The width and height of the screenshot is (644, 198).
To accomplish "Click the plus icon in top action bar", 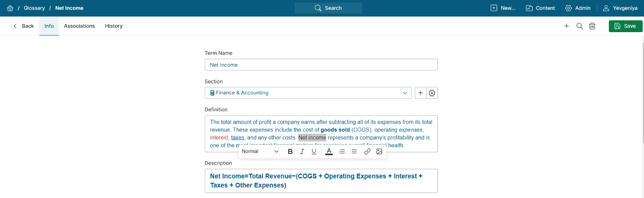I will [x=567, y=26].
